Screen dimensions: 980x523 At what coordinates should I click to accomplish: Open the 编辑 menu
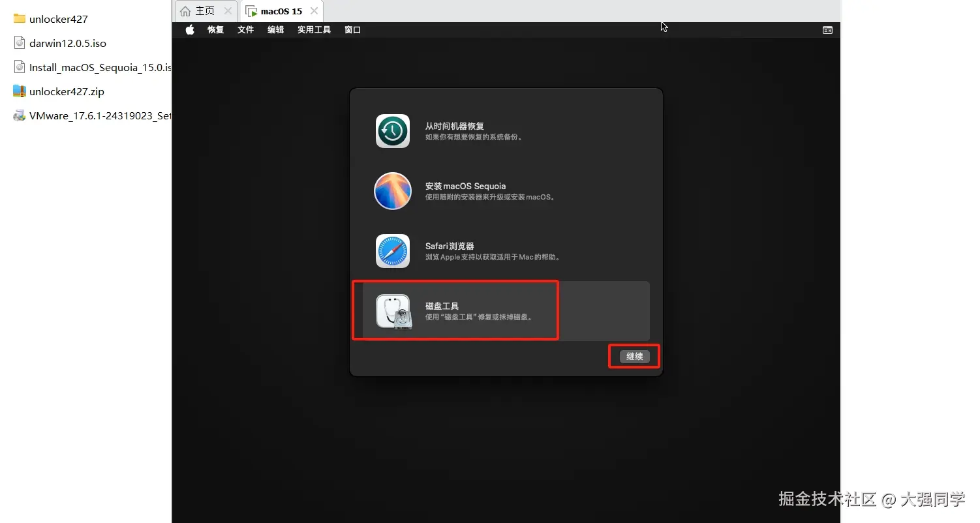(x=276, y=30)
